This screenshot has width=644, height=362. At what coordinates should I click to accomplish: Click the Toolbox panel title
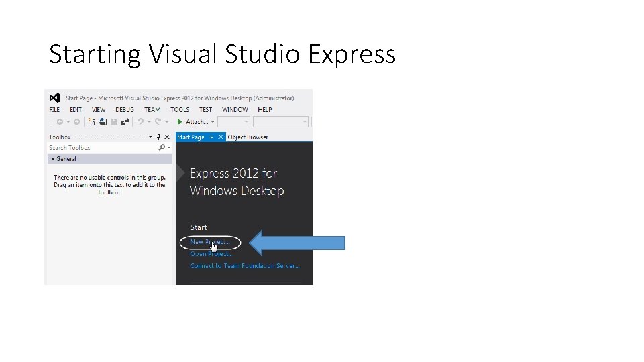[60, 137]
